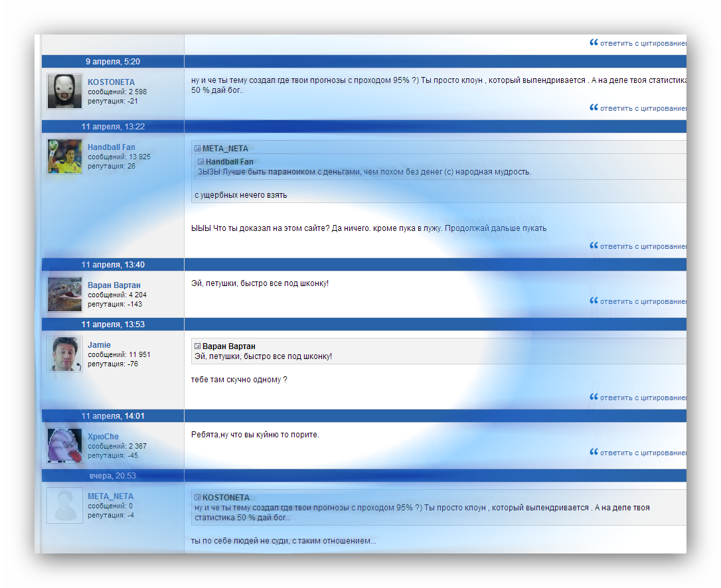Screen dimensions: 721x588
Task: Click the message starting 'ЫЫЫ Что ты доказал'
Action: tap(368, 228)
